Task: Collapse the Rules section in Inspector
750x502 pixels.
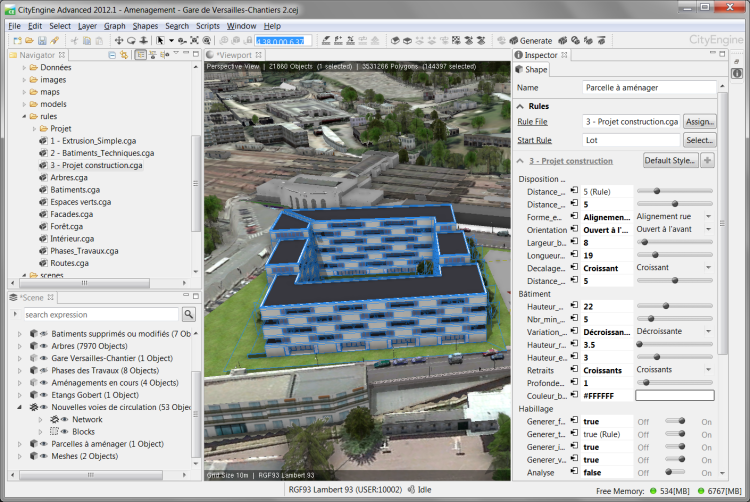Action: pos(520,106)
